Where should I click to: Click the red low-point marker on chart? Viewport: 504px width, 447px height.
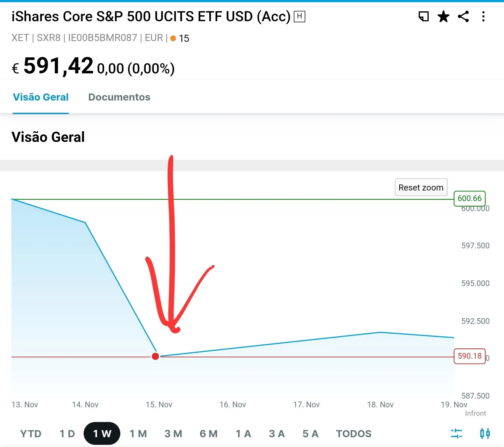[155, 356]
